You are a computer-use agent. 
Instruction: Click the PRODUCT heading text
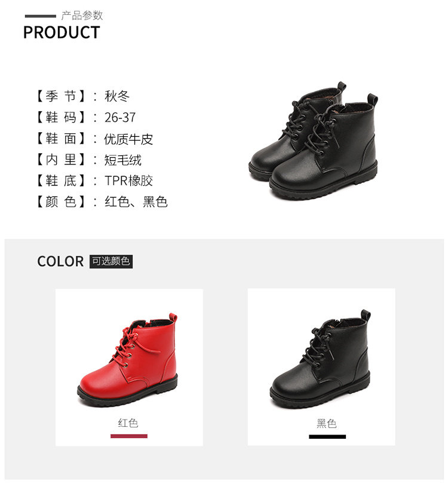tap(62, 33)
